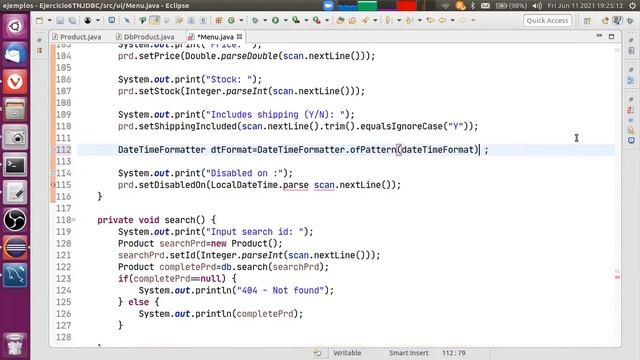Click the red error mark in overview ruler

[x=617, y=278]
